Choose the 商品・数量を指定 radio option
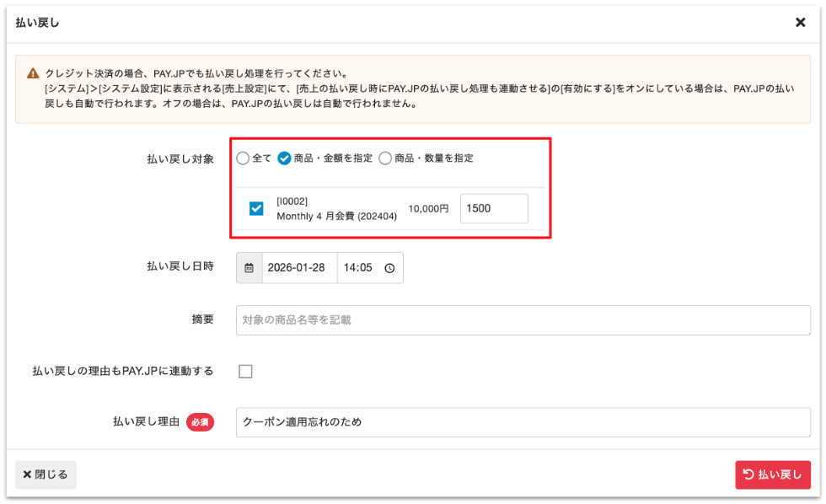 [385, 158]
